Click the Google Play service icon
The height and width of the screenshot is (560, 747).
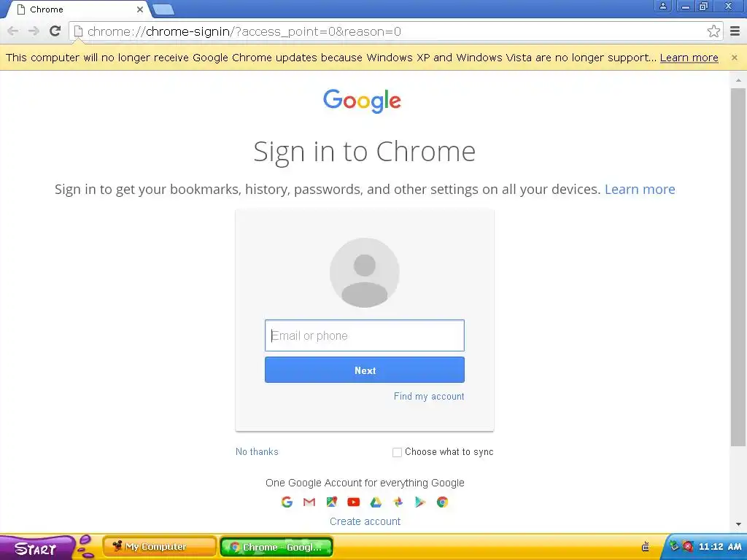419,502
